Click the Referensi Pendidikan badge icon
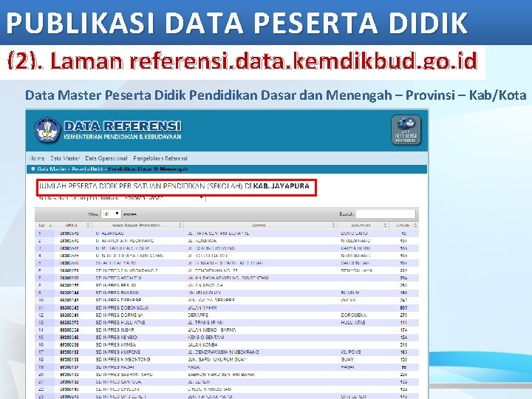 pyautogui.click(x=406, y=130)
